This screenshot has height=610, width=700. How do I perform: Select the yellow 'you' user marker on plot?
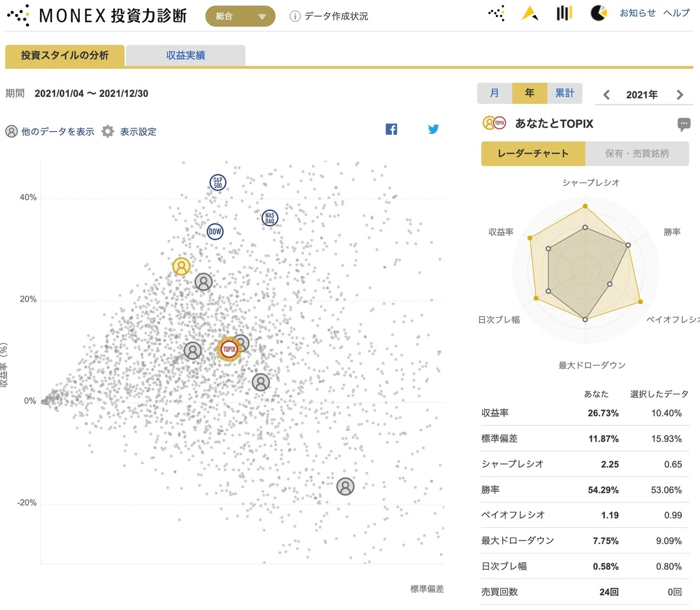coord(181,267)
